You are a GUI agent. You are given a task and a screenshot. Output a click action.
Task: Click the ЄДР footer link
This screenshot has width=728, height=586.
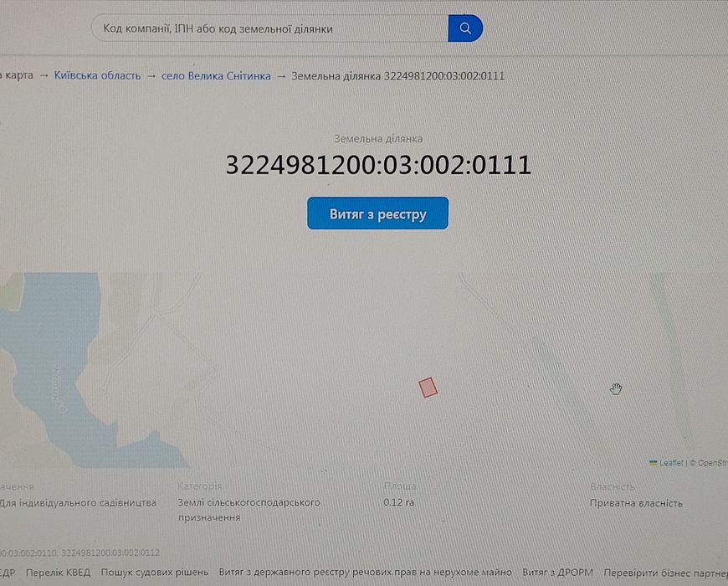coord(8,573)
